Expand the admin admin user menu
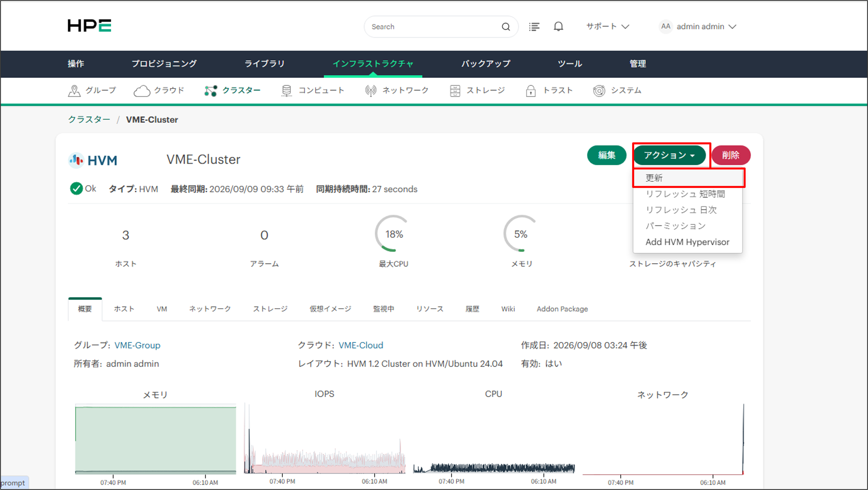Viewport: 868px width, 490px height. click(x=706, y=26)
